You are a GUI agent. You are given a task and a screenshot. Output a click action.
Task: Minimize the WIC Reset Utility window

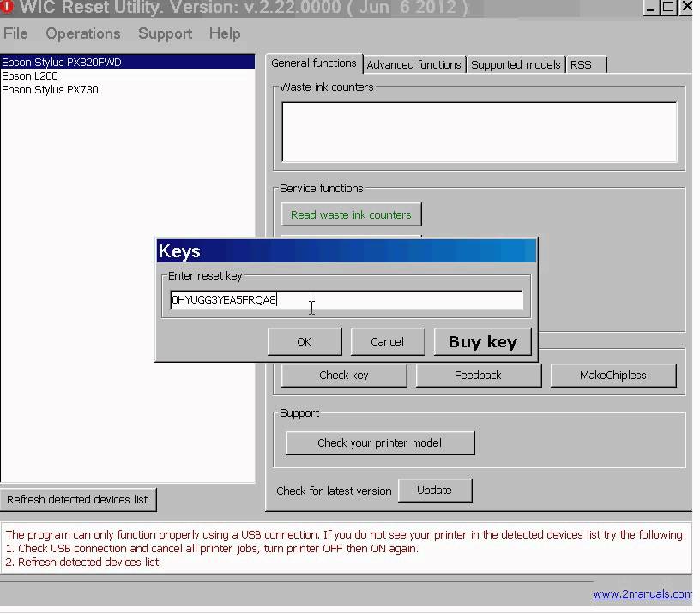click(650, 7)
